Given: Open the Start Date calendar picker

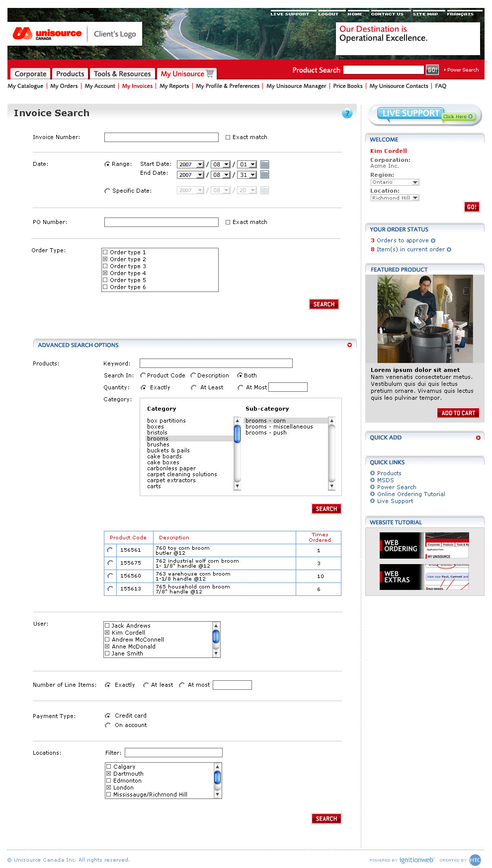Looking at the screenshot, I should pyautogui.click(x=264, y=164).
